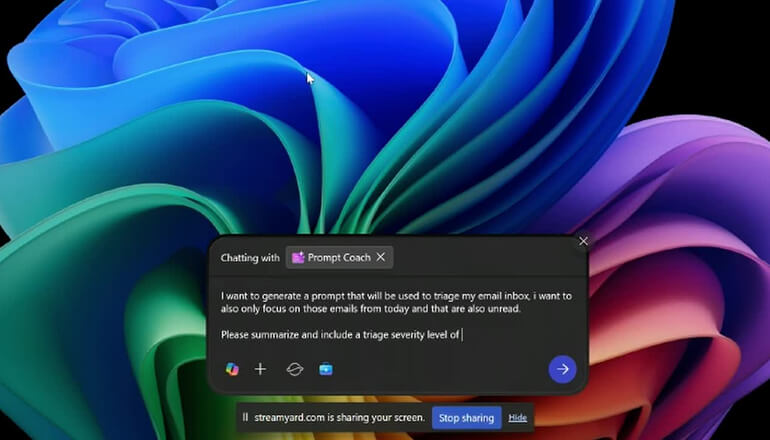Select the blue briefcase work icon

pos(325,369)
